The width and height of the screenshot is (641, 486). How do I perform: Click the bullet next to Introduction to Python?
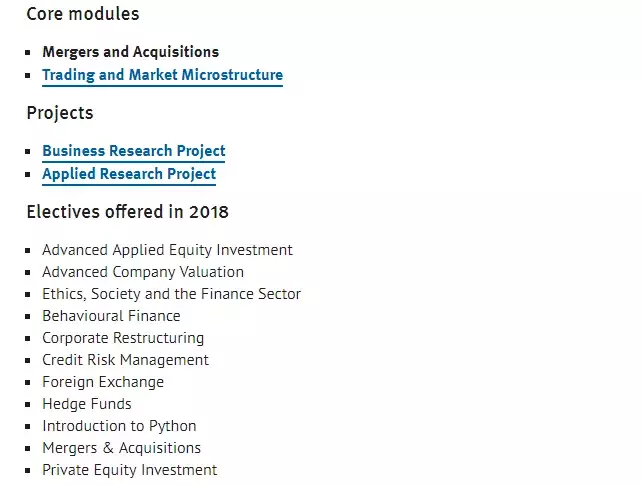coord(30,427)
